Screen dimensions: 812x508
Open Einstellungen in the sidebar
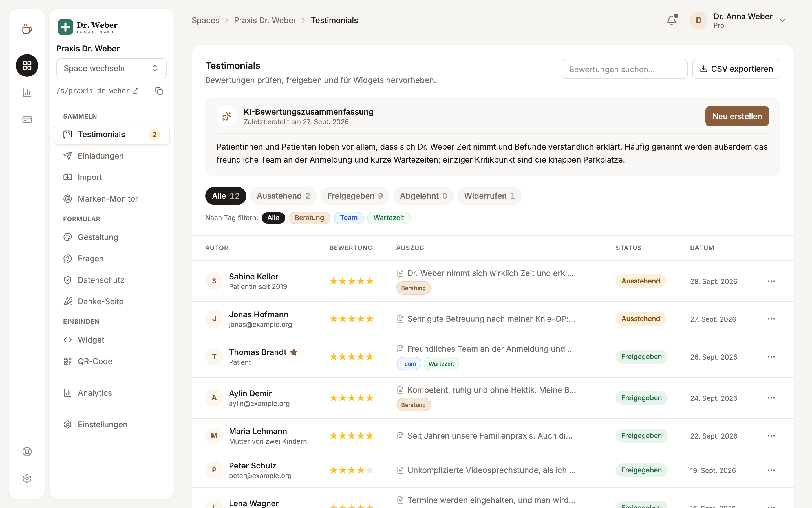pos(111,424)
